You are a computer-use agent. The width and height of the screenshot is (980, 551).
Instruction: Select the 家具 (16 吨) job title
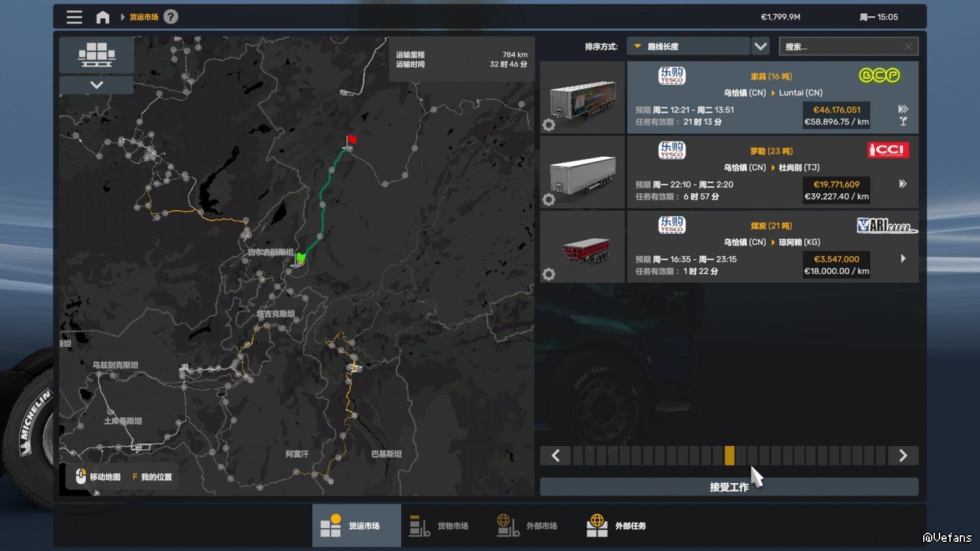coord(771,76)
